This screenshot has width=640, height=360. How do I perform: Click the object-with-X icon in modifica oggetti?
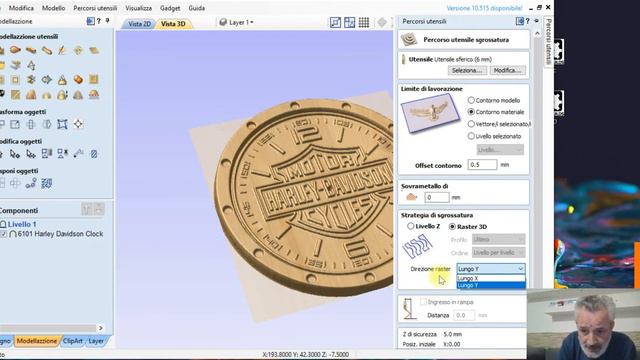62,153
